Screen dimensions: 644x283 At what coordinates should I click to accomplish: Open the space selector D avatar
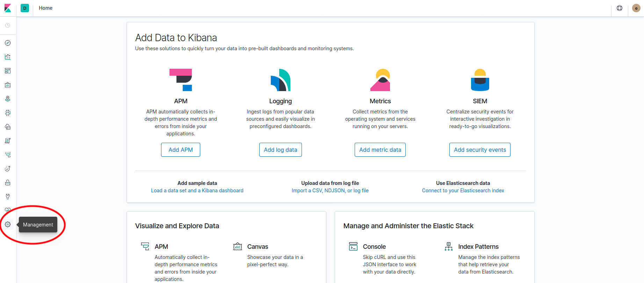click(x=25, y=8)
